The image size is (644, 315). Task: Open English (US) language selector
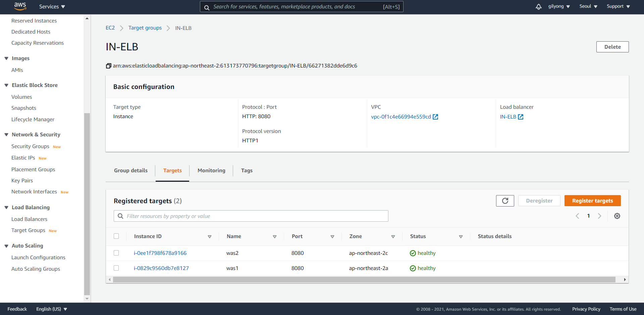52,309
